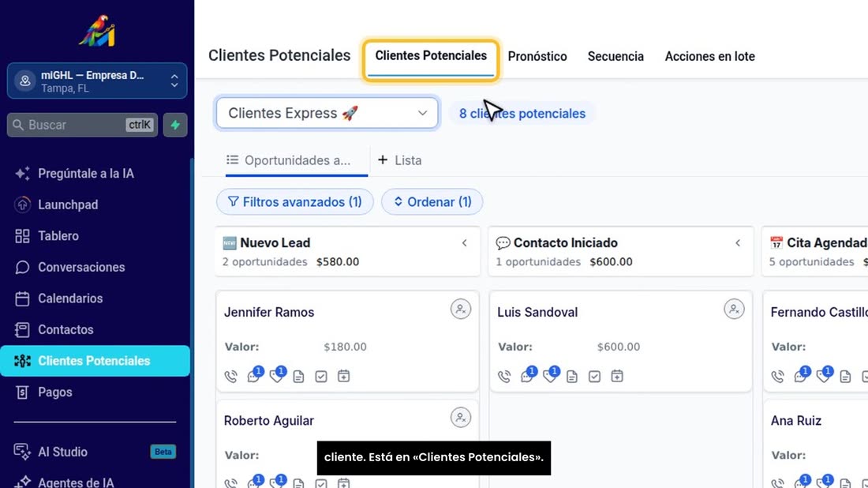Click calendar appointment icon on Jennifer Ramos card
868x488 pixels.
pyautogui.click(x=344, y=376)
